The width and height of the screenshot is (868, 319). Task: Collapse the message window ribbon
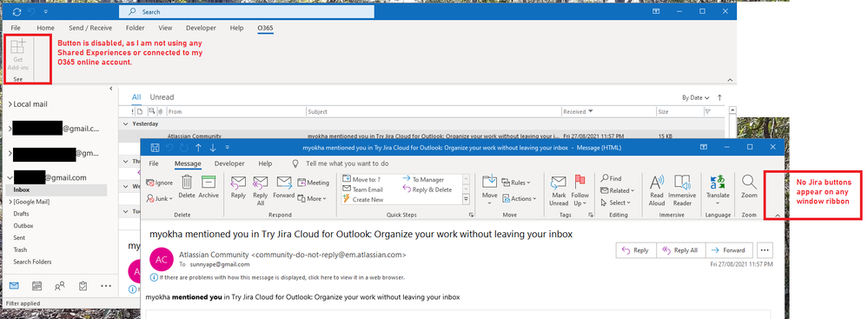[777, 215]
